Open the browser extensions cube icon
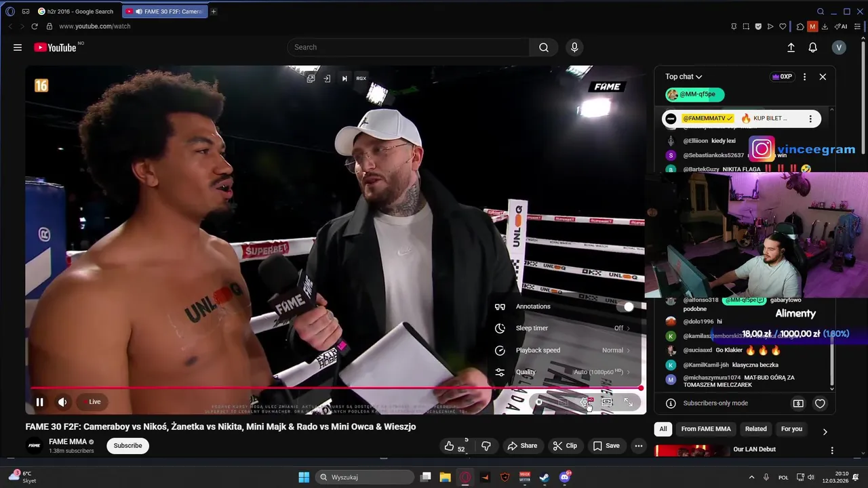 pyautogui.click(x=800, y=26)
